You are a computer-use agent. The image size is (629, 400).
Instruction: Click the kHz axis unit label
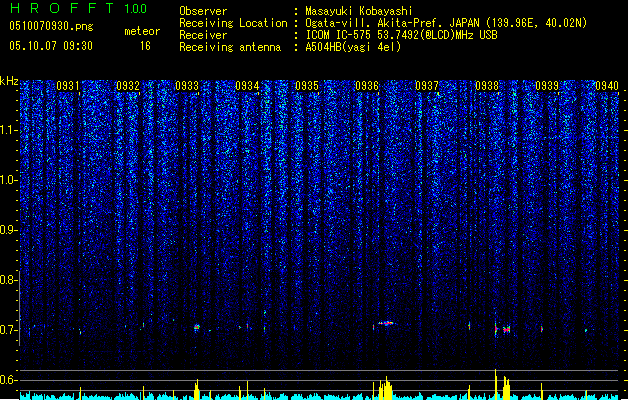pos(9,81)
